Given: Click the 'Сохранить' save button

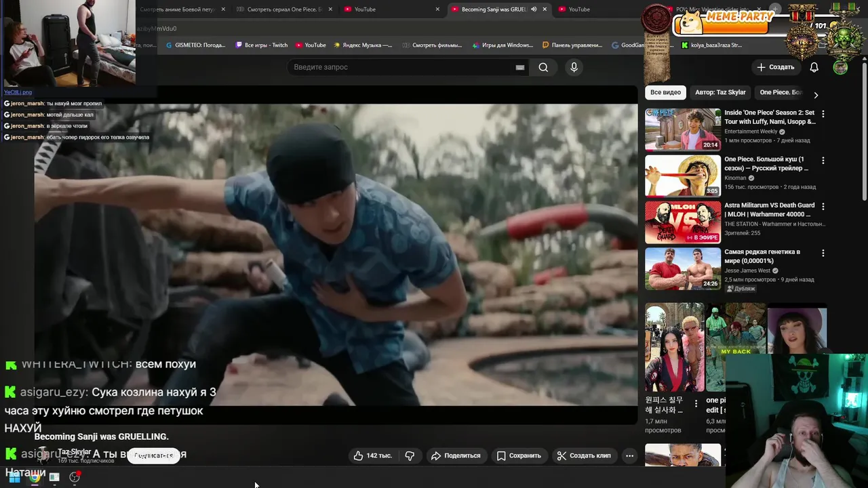Looking at the screenshot, I should tap(519, 455).
